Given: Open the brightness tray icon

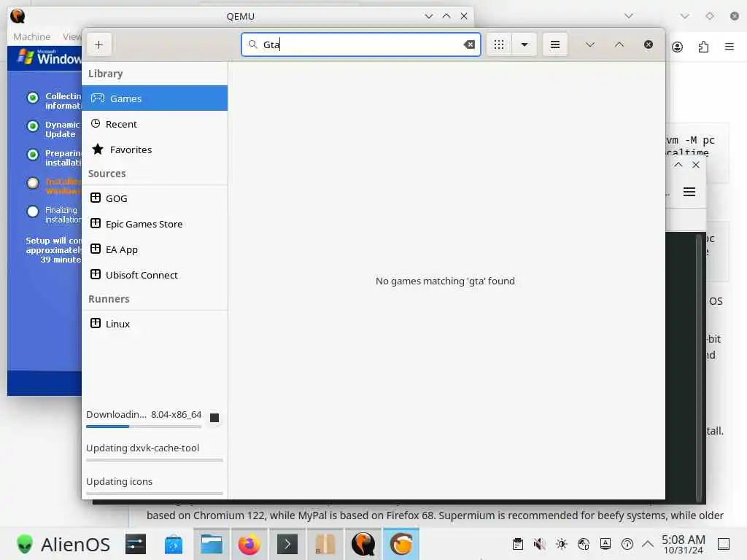Looking at the screenshot, I should point(561,544).
